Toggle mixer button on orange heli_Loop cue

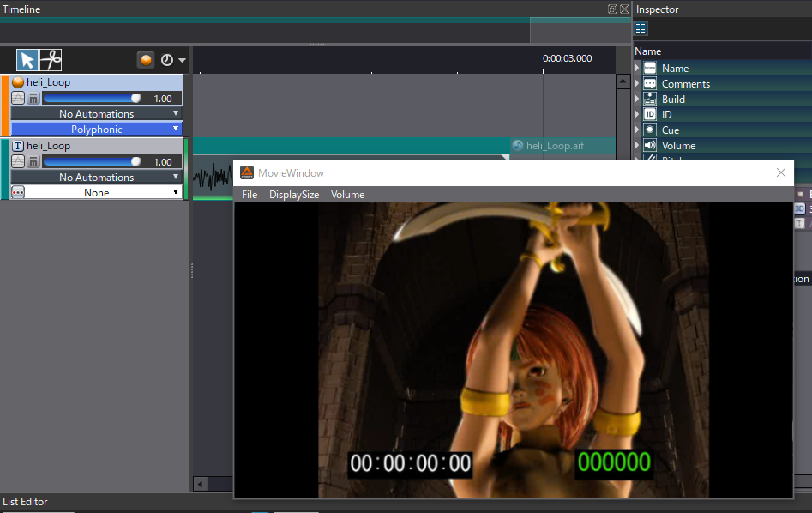pyautogui.click(x=33, y=98)
